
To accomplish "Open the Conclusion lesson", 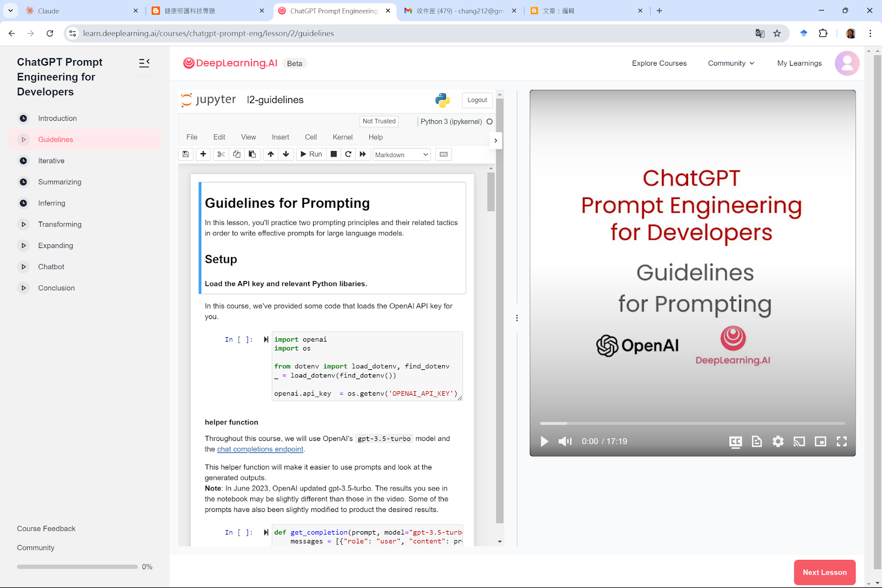I will (85, 288).
